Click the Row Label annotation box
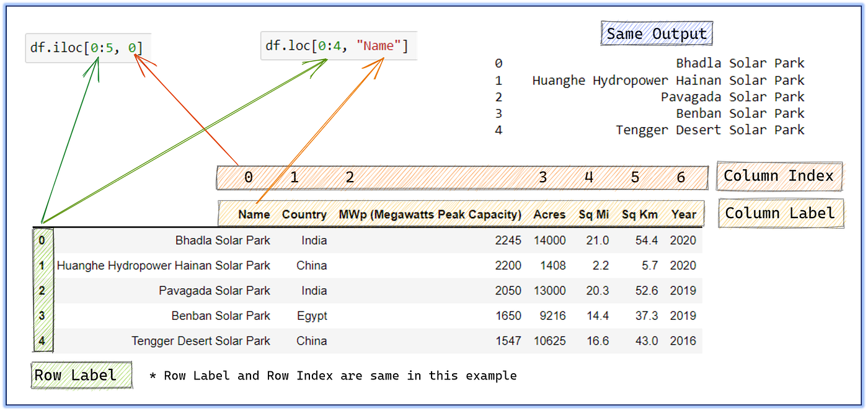Screen dimensions: 868x411 pyautogui.click(x=81, y=375)
